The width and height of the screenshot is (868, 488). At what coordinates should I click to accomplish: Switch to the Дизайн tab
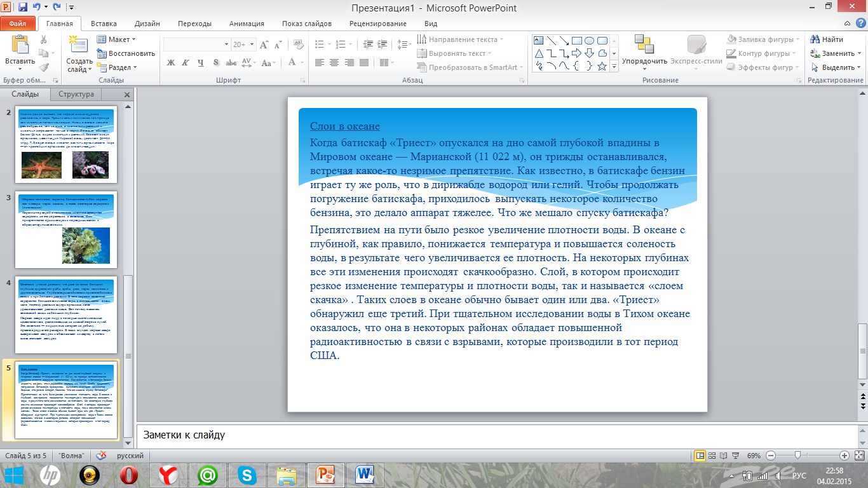147,24
